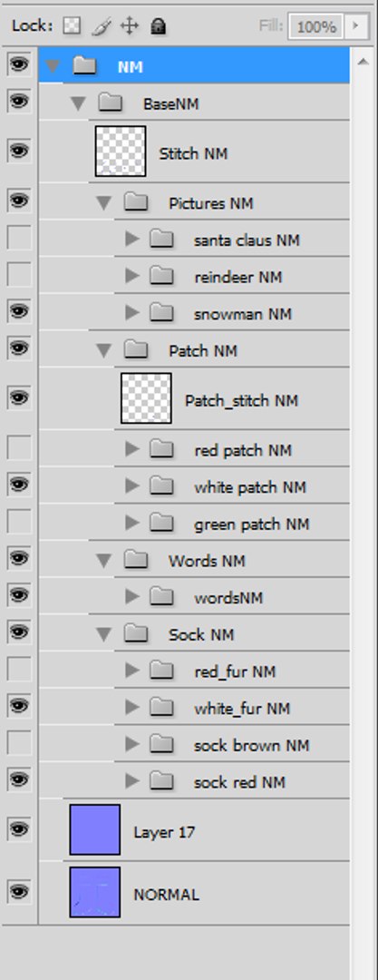Show the santa claus NM group
Screen dimensions: 378x980
pos(19,238)
